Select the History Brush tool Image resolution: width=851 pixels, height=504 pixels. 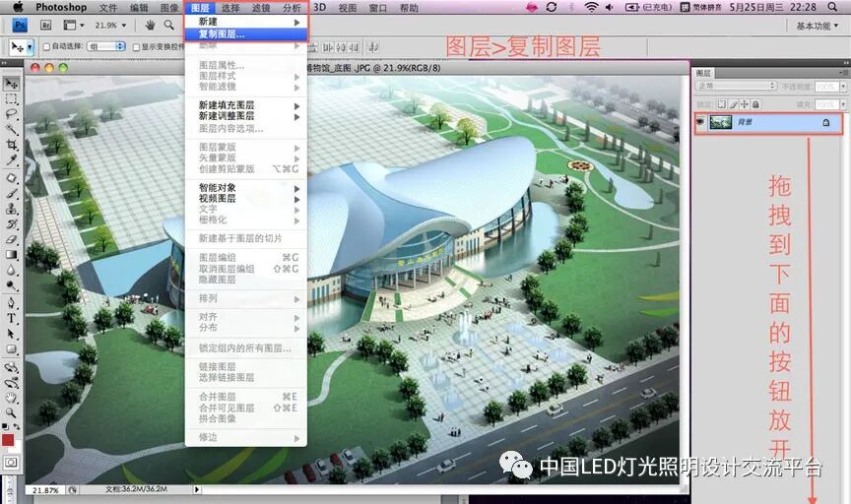click(x=12, y=224)
